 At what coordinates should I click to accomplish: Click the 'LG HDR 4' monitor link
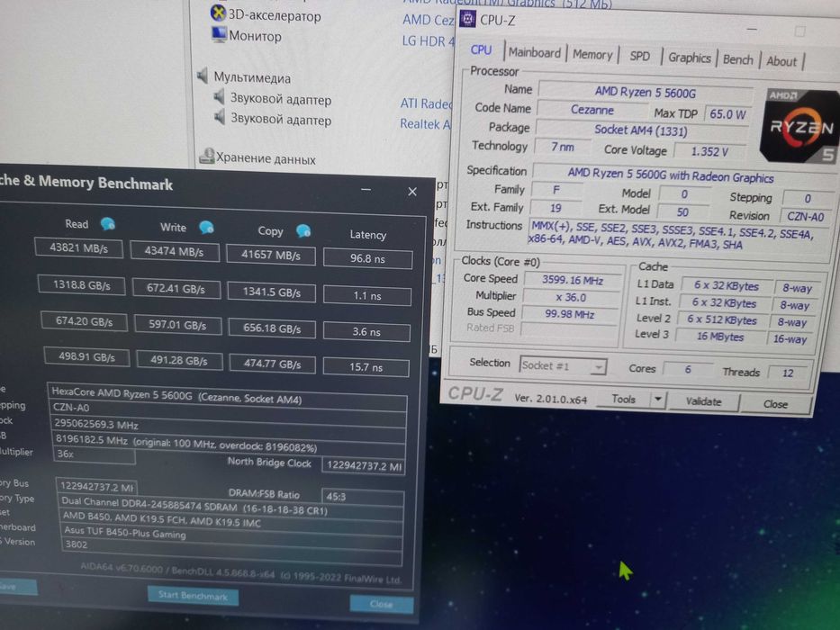pos(428,40)
